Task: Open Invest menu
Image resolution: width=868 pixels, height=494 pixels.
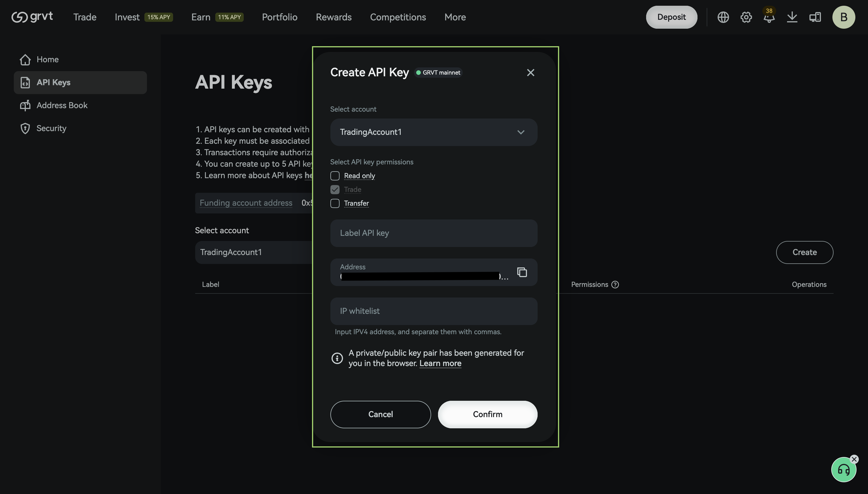Action: click(127, 17)
